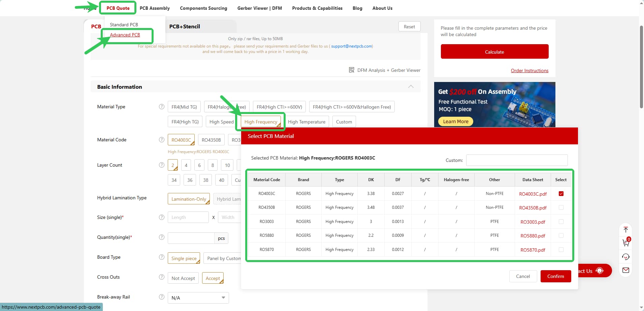Image resolution: width=644 pixels, height=311 pixels.
Task: Click the email envelope icon
Action: tap(625, 270)
